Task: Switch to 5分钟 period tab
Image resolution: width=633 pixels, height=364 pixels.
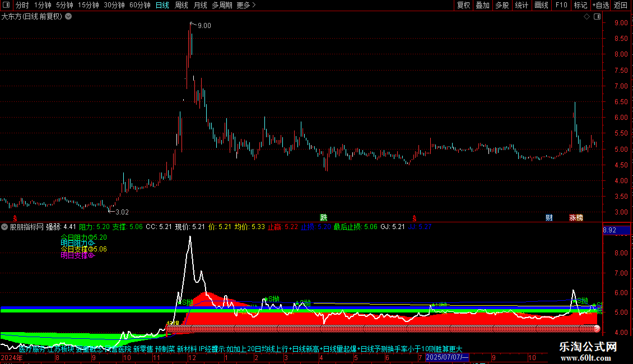Action: [x=64, y=5]
